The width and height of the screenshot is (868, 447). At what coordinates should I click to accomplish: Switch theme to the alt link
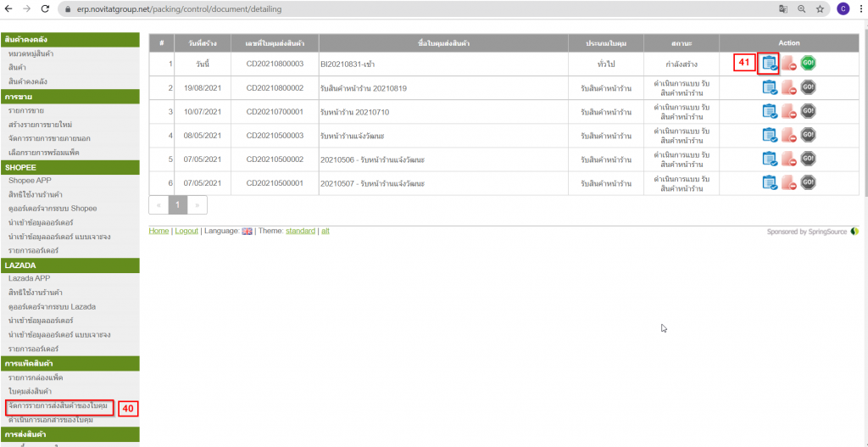(x=325, y=231)
